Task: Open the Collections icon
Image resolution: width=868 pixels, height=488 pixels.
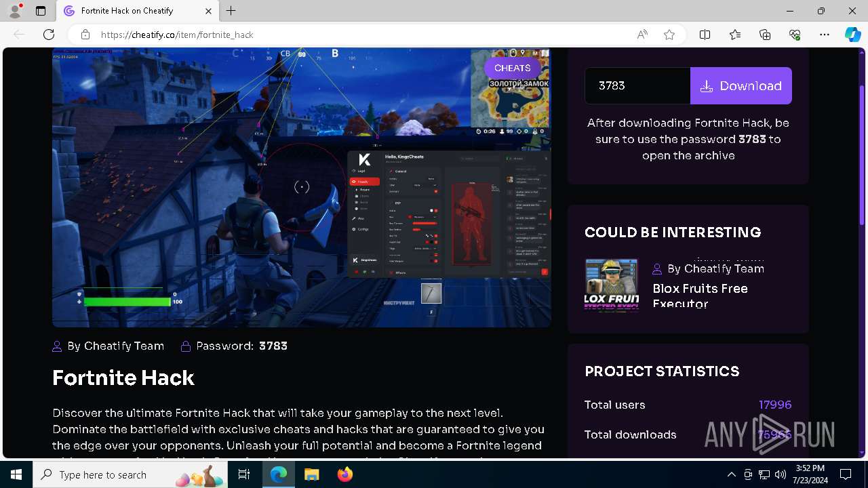Action: click(765, 35)
